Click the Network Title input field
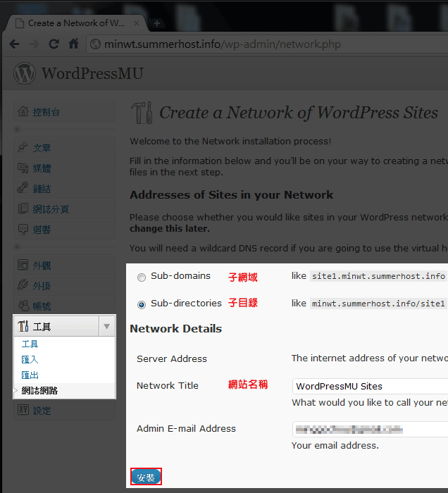The image size is (448, 493). tap(370, 386)
